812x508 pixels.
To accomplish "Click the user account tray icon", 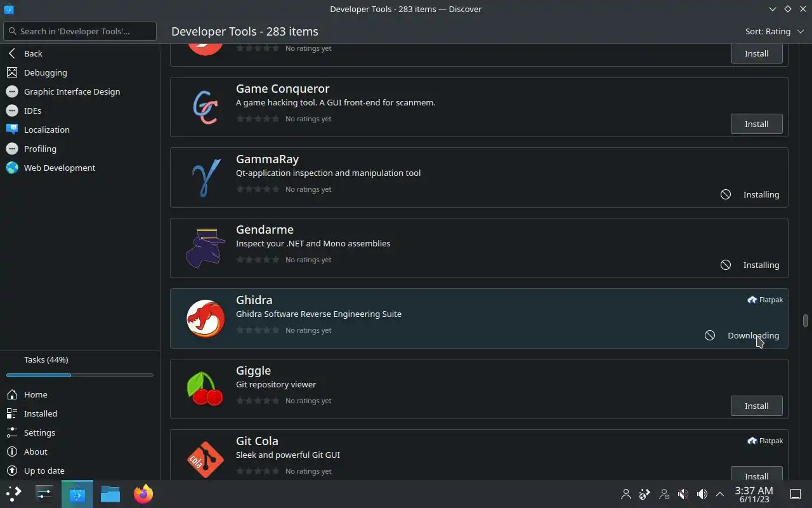I will pyautogui.click(x=625, y=494).
